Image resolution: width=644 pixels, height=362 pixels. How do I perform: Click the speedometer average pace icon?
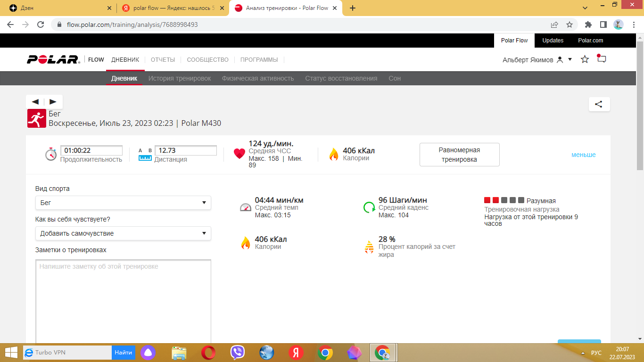246,207
